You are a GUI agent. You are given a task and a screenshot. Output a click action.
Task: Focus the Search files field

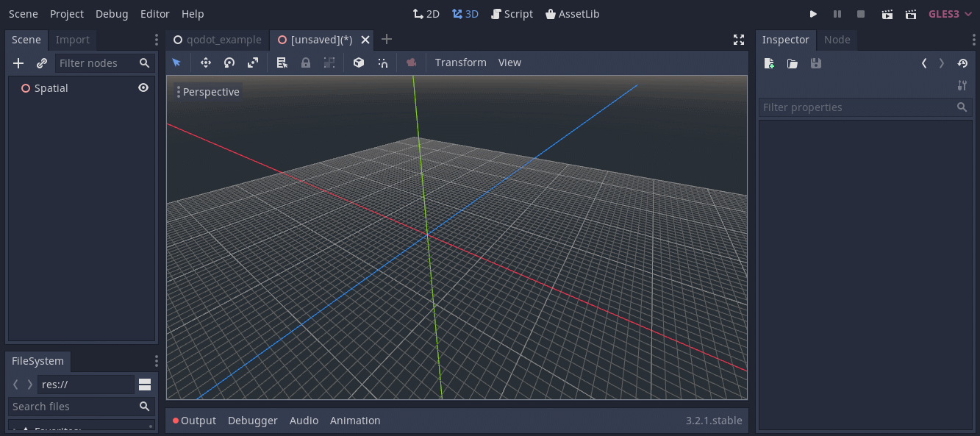tap(82, 407)
